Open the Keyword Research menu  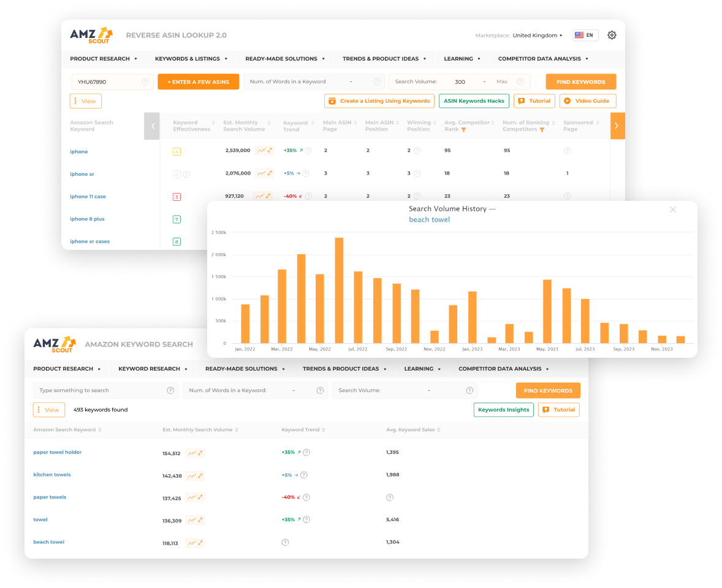153,369
